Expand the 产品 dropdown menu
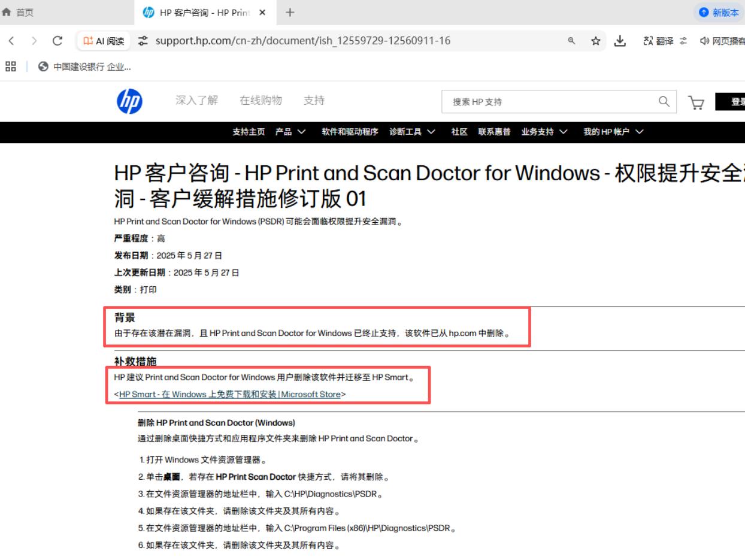The width and height of the screenshot is (745, 560). pyautogui.click(x=290, y=132)
